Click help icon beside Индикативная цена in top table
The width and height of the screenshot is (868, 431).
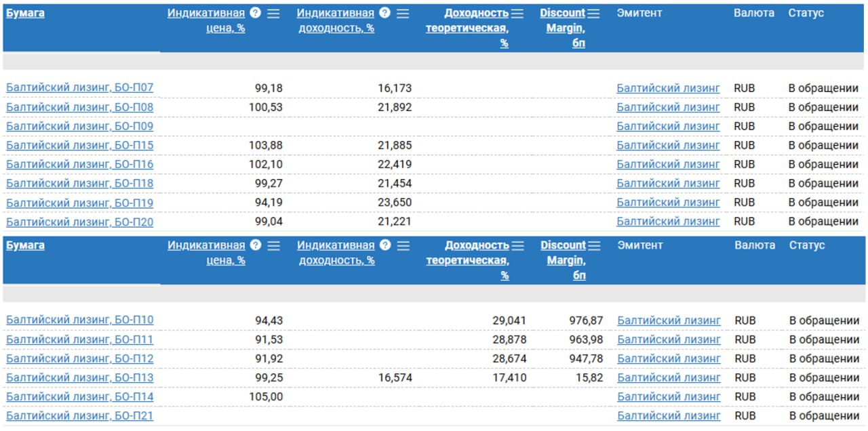coord(255,13)
